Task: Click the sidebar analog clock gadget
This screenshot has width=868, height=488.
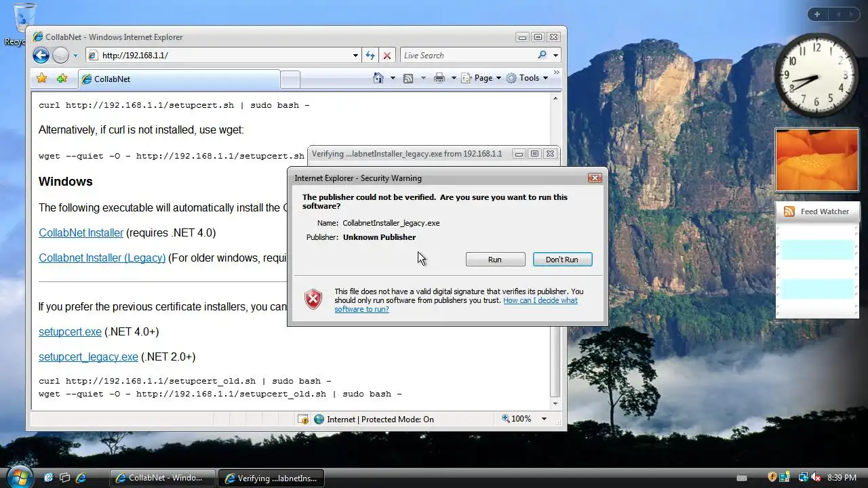Action: (x=816, y=76)
